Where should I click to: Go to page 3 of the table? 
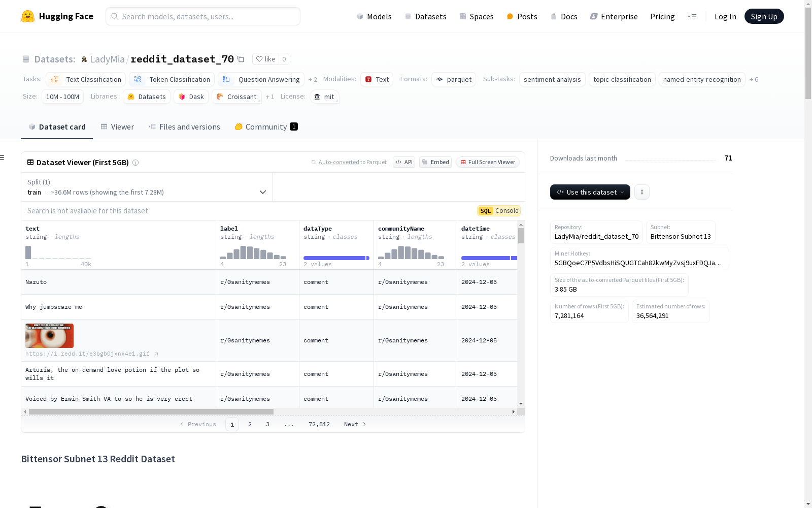pyautogui.click(x=267, y=424)
